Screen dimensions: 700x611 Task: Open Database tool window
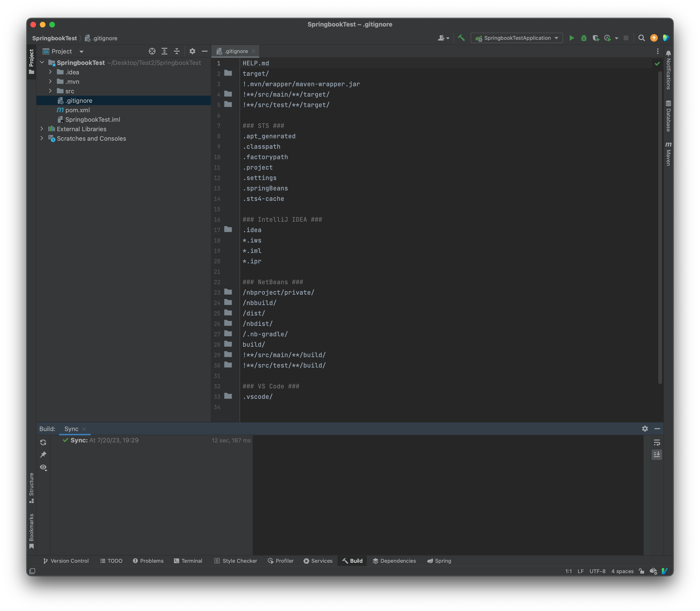click(668, 116)
